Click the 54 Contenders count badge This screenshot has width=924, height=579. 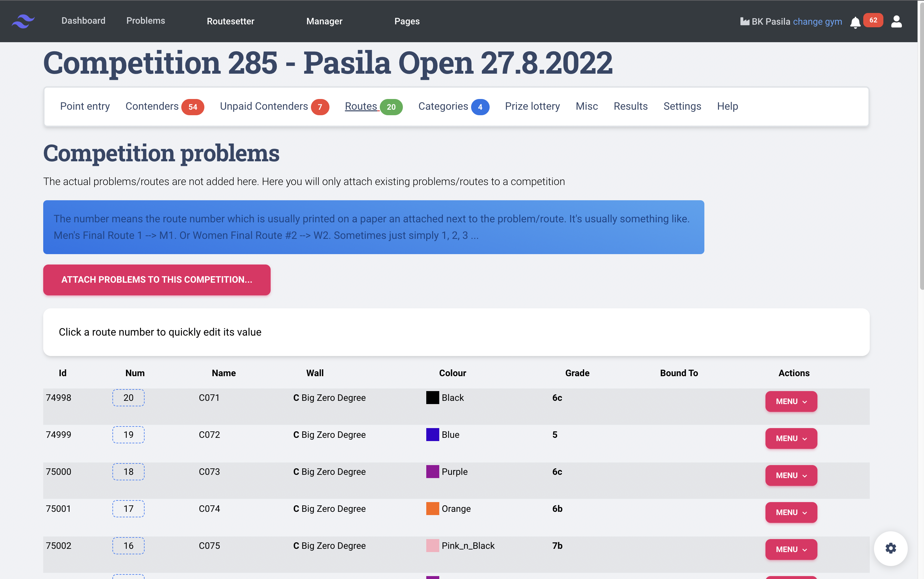click(x=192, y=107)
